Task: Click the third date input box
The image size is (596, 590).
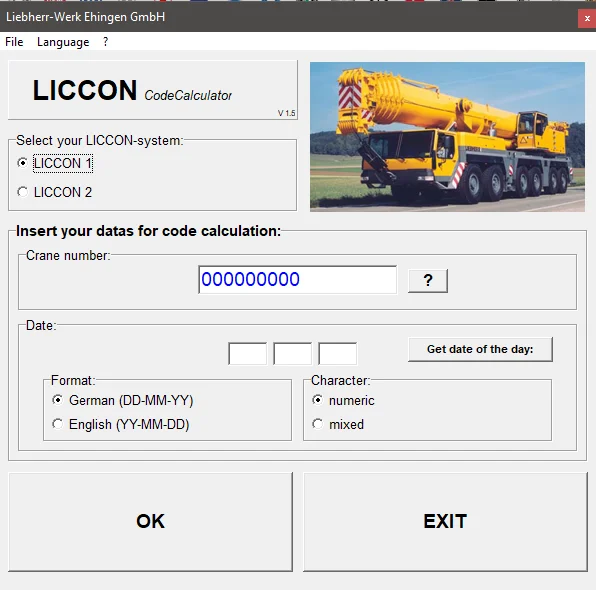Action: [338, 354]
